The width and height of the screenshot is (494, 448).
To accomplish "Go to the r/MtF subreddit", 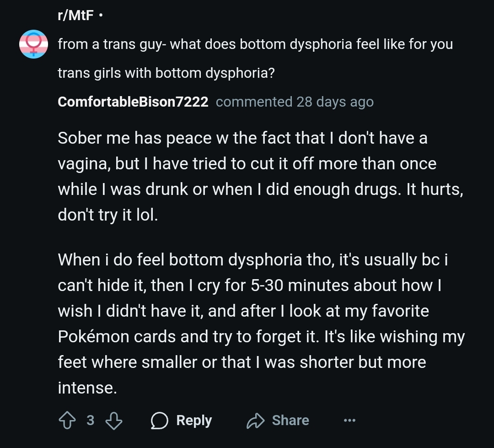I will click(75, 15).
